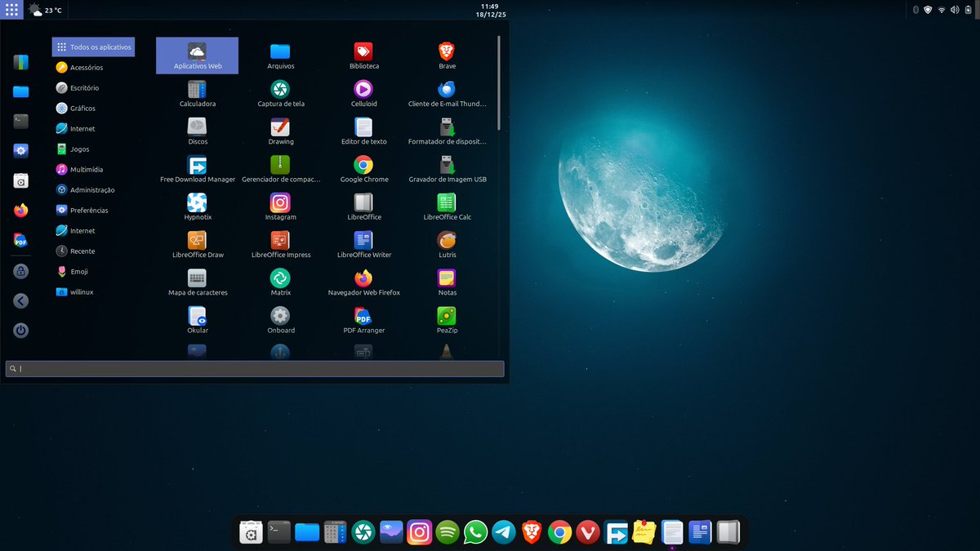Start Captura de tela from the menu grid
Viewport: 980px width, 551px height.
coord(280,93)
